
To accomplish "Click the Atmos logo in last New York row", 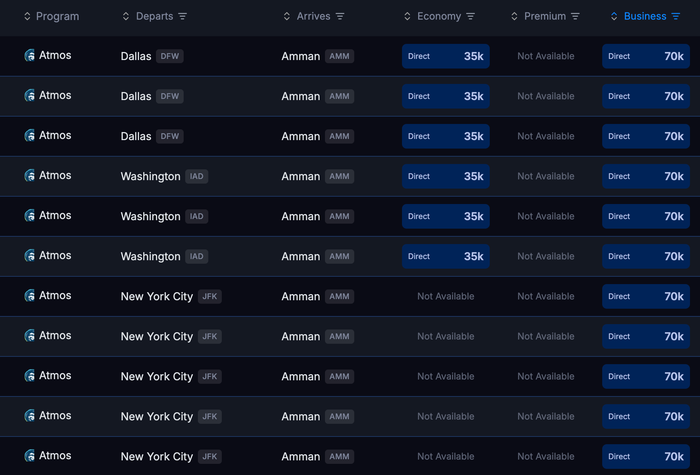I will 29,455.
